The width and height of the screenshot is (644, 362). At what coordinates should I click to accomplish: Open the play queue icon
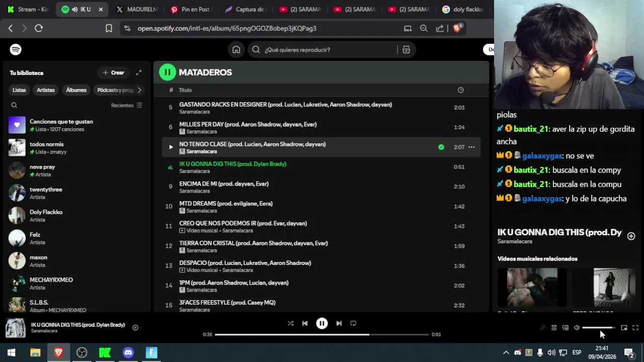554,327
